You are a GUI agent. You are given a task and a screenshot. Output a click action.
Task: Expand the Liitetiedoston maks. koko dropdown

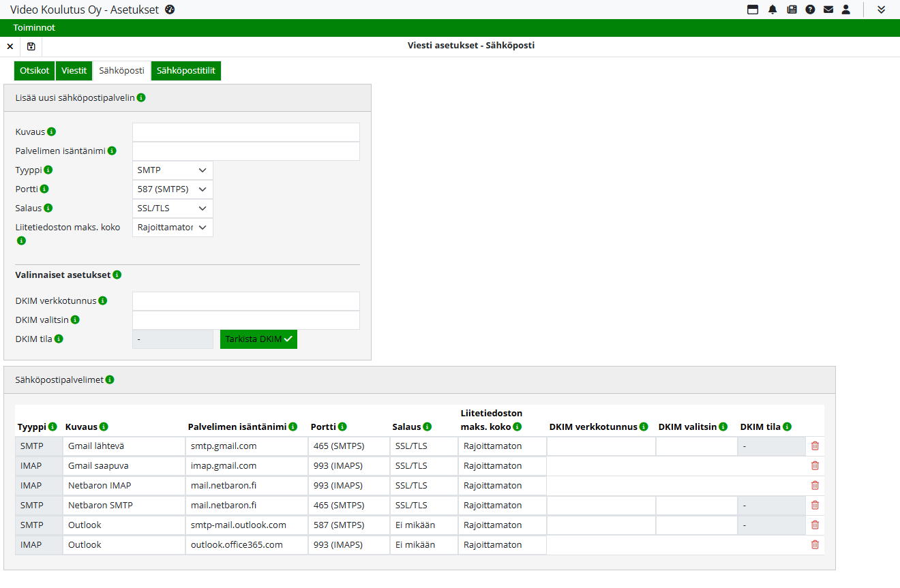(172, 228)
